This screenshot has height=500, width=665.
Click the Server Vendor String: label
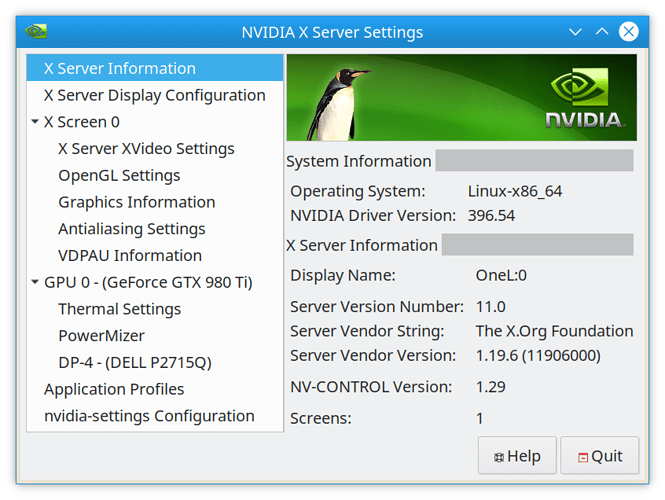pyautogui.click(x=367, y=331)
